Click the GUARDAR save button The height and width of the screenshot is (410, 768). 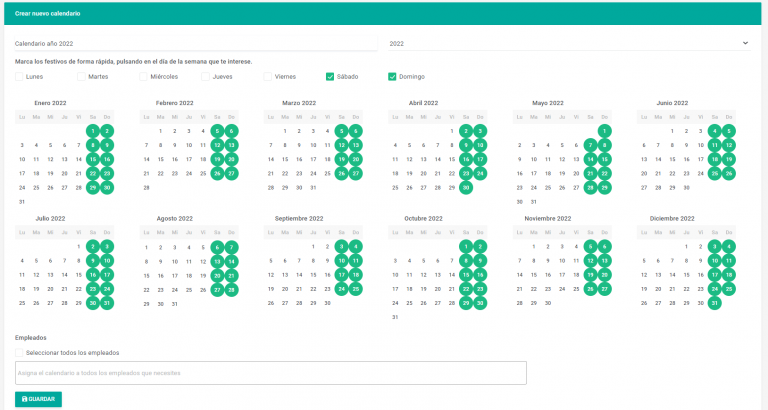coord(38,399)
